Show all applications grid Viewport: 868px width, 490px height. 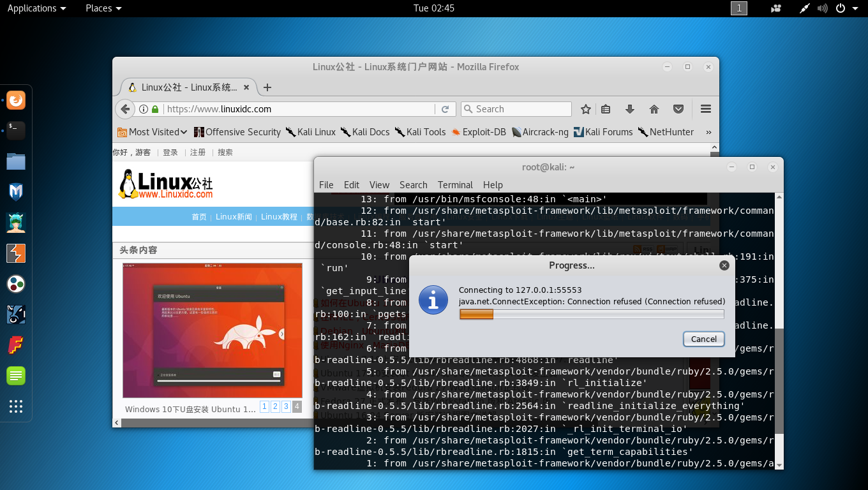tap(16, 406)
